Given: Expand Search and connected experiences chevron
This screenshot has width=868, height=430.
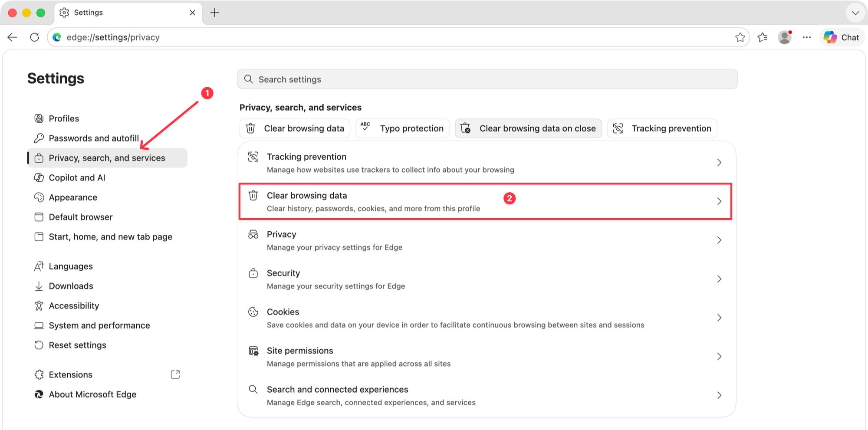Looking at the screenshot, I should pos(719,395).
